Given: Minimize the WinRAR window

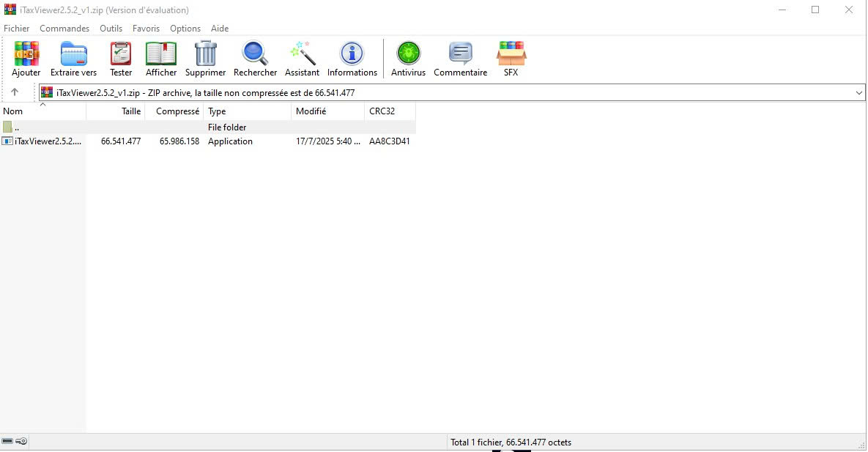Looking at the screenshot, I should click(782, 10).
